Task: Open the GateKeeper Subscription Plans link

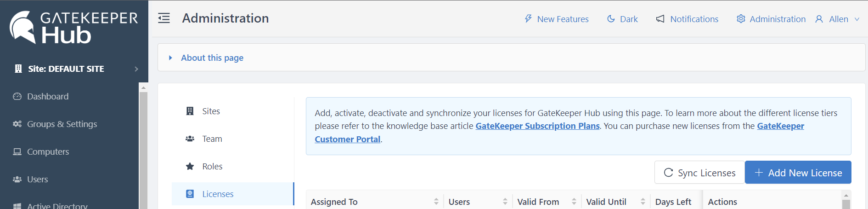Action: pyautogui.click(x=537, y=126)
